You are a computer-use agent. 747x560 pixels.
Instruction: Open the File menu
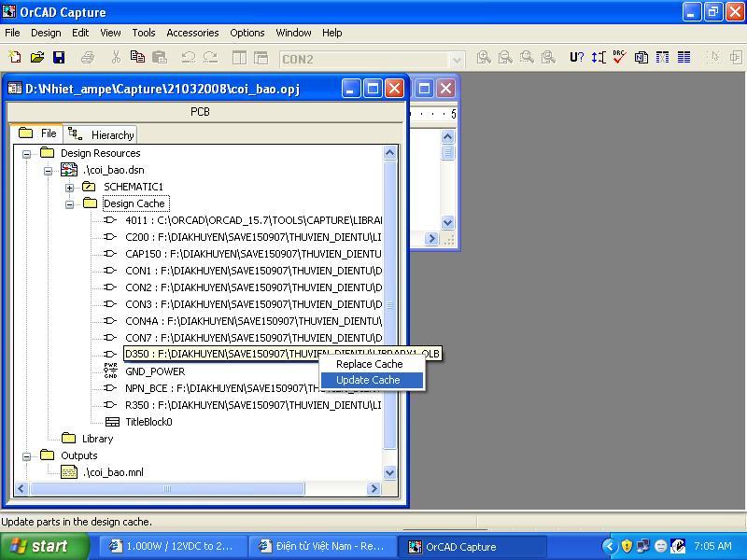pyautogui.click(x=12, y=33)
